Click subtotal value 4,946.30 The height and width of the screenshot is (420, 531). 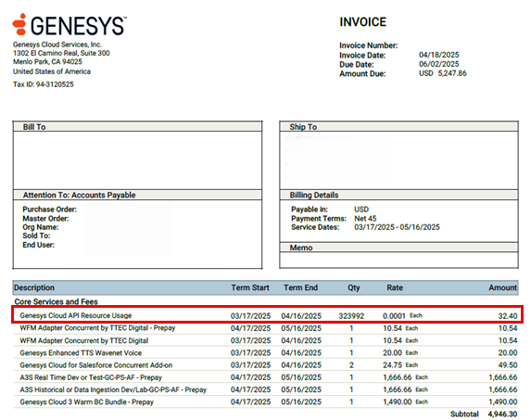pos(502,414)
